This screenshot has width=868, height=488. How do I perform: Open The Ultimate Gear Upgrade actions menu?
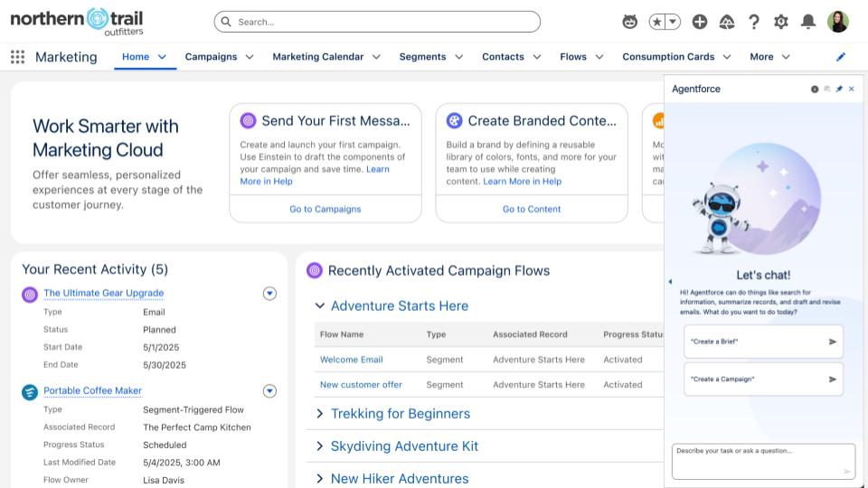[269, 293]
